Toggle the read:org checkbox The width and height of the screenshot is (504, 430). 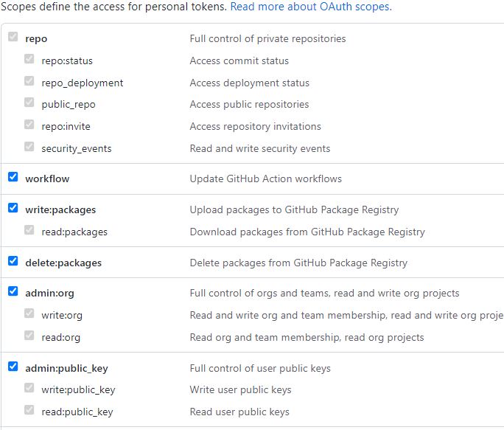tap(29, 336)
